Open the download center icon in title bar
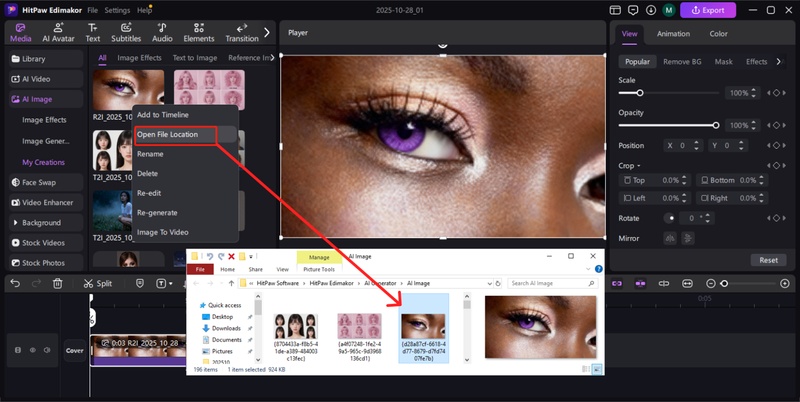This screenshot has width=800, height=402. tap(651, 10)
